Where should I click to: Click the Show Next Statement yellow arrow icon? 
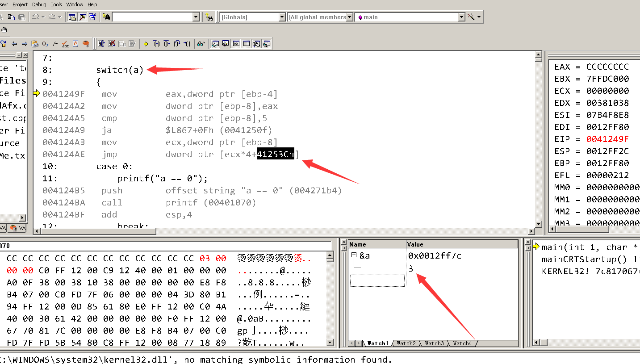click(146, 44)
